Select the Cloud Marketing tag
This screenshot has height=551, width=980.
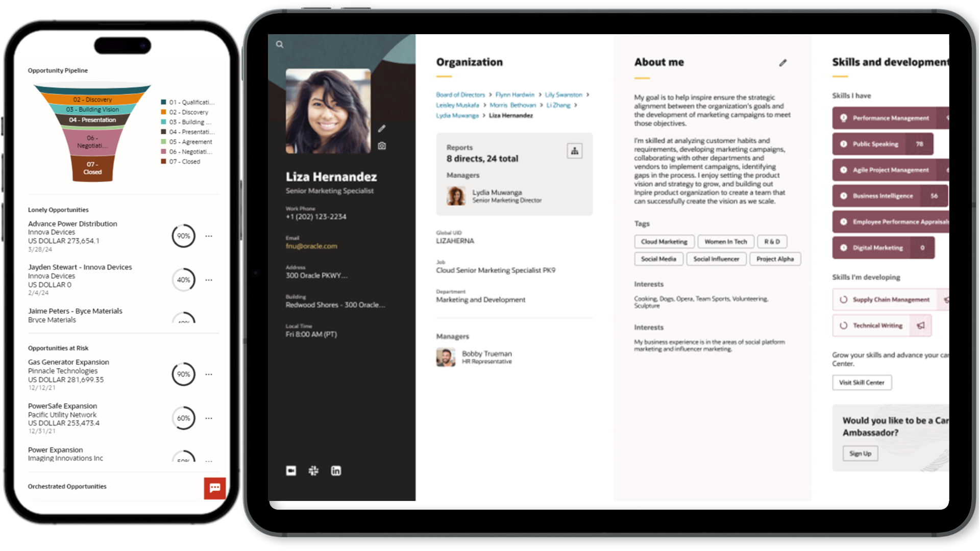pos(664,241)
